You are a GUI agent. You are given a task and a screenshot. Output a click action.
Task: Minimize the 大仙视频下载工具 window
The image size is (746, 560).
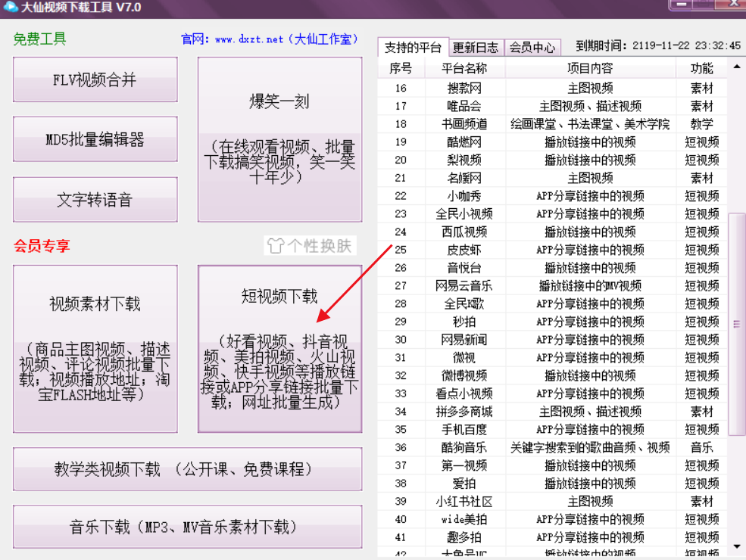[x=682, y=5]
